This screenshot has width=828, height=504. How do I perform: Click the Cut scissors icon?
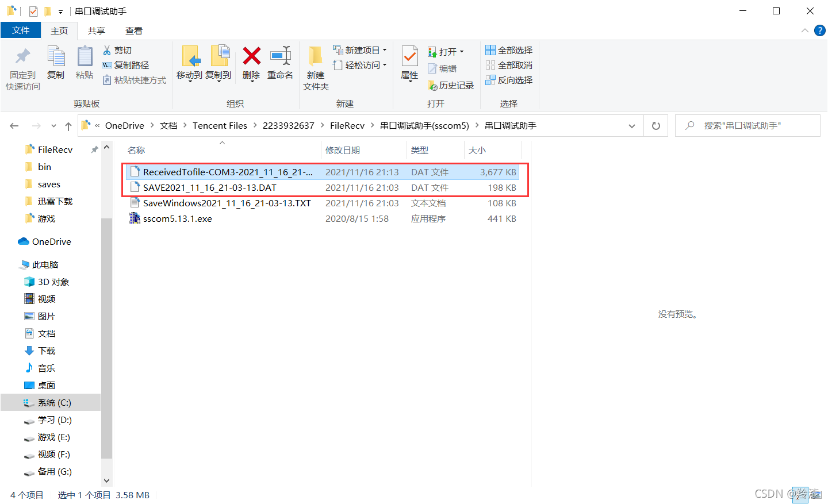pos(107,51)
